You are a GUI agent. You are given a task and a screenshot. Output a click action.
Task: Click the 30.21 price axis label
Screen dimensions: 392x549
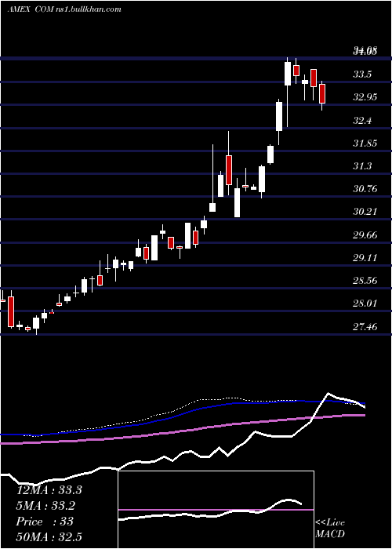pos(365,212)
